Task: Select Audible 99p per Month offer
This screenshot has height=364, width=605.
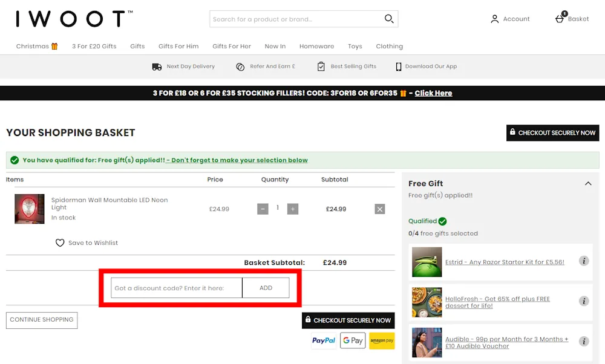Action: [506, 342]
